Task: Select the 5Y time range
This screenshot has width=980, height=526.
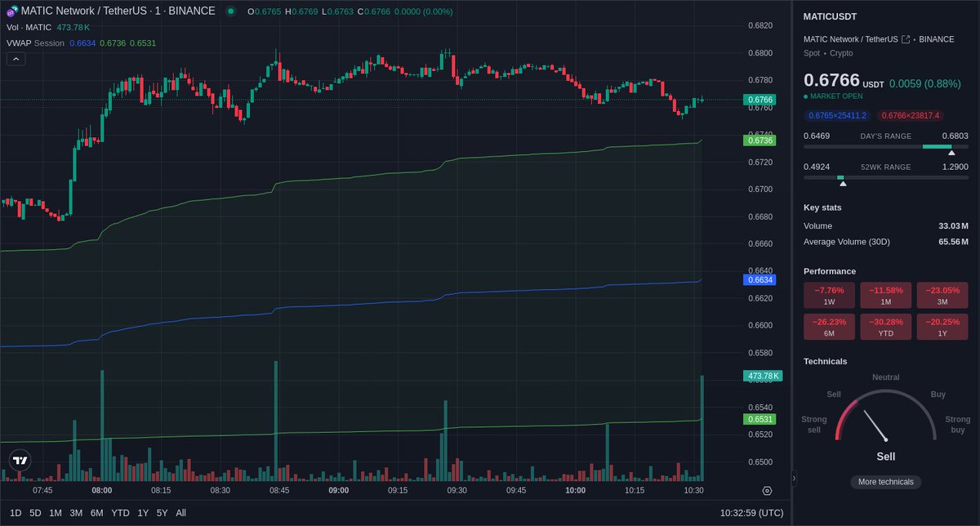Action: tap(163, 513)
